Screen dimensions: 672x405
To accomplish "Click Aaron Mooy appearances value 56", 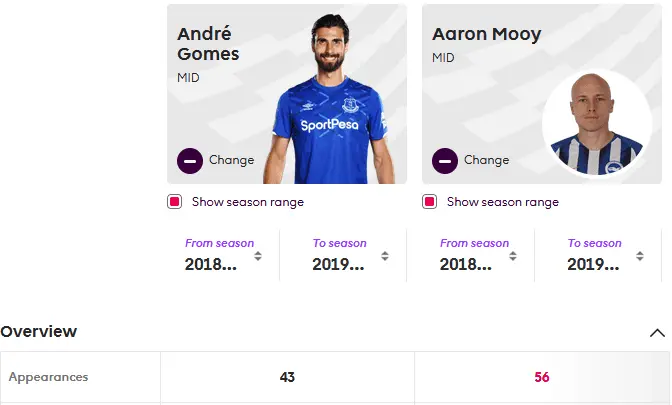I will click(x=542, y=378).
